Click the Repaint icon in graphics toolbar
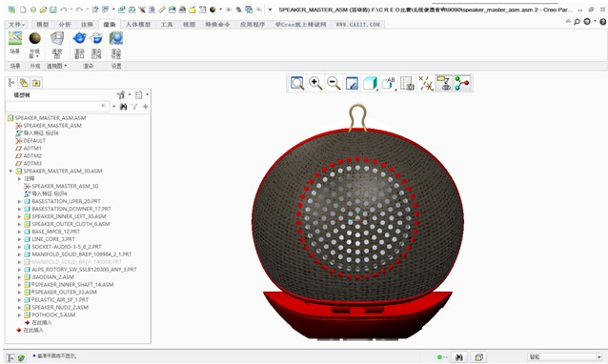 (x=352, y=83)
